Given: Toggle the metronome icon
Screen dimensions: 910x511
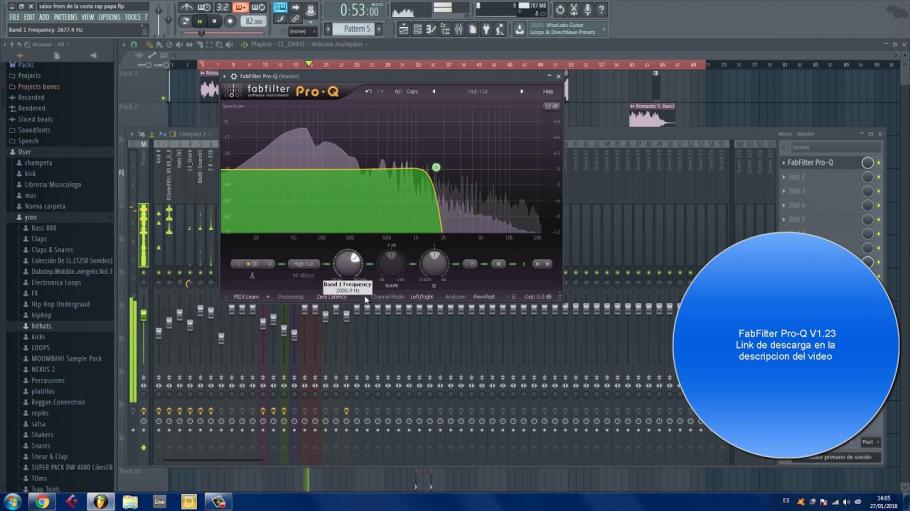Looking at the screenshot, I should click(187, 8).
